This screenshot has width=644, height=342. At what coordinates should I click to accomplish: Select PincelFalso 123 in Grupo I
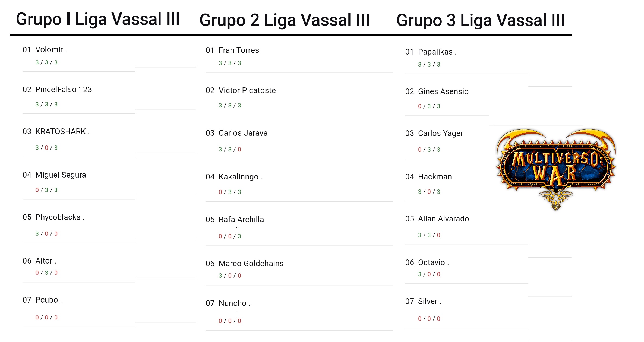coord(64,90)
